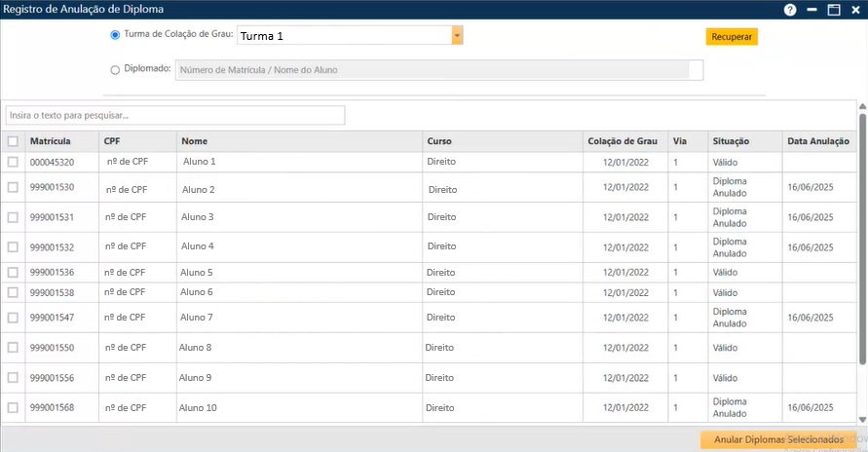Sort by the Matrícula column header
This screenshot has height=452, width=868.
tap(51, 141)
